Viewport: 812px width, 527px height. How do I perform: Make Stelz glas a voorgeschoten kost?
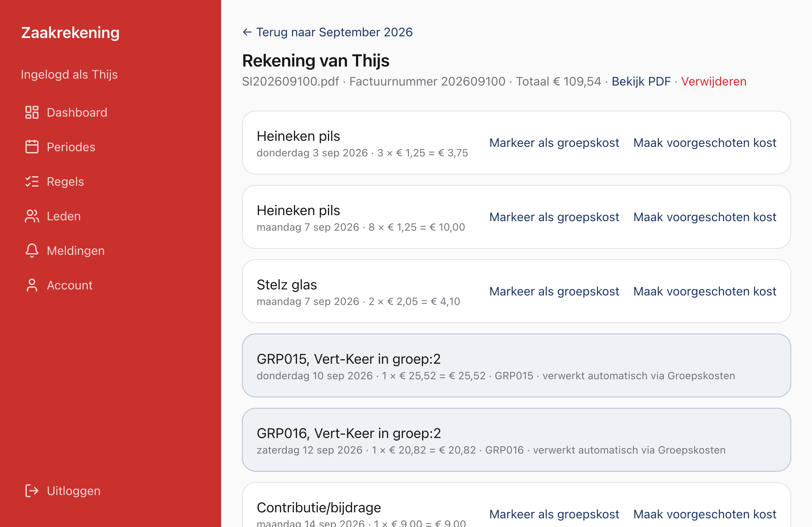pos(705,291)
